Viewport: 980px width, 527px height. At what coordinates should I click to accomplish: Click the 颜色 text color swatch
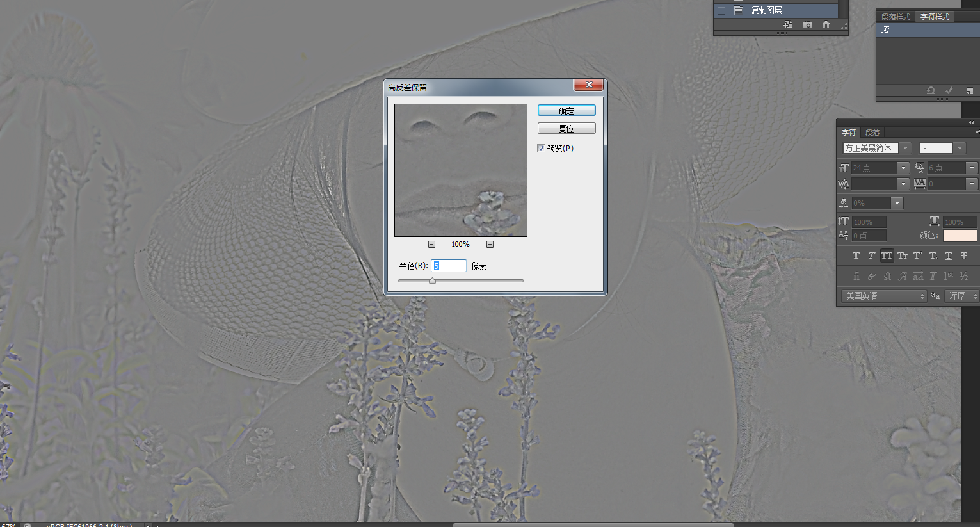click(x=960, y=236)
